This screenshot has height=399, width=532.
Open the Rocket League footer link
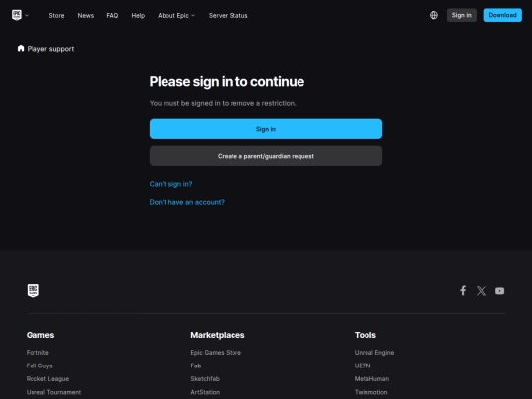pos(48,379)
